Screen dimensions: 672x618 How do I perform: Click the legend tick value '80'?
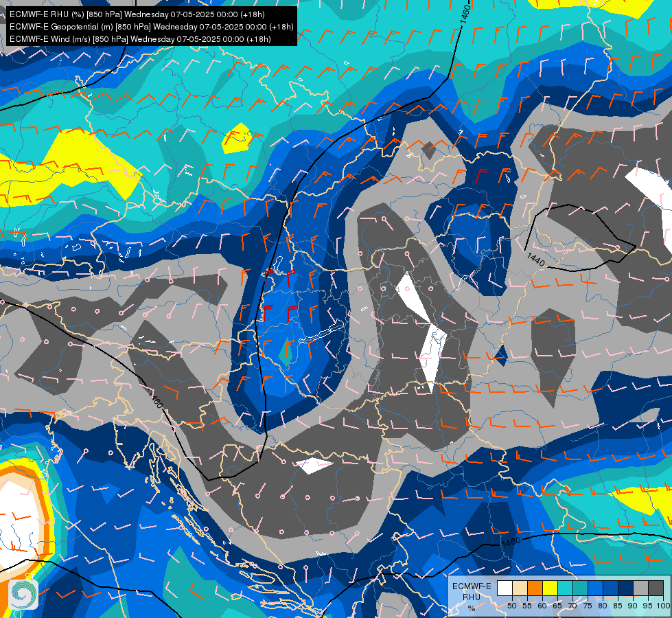click(x=603, y=606)
